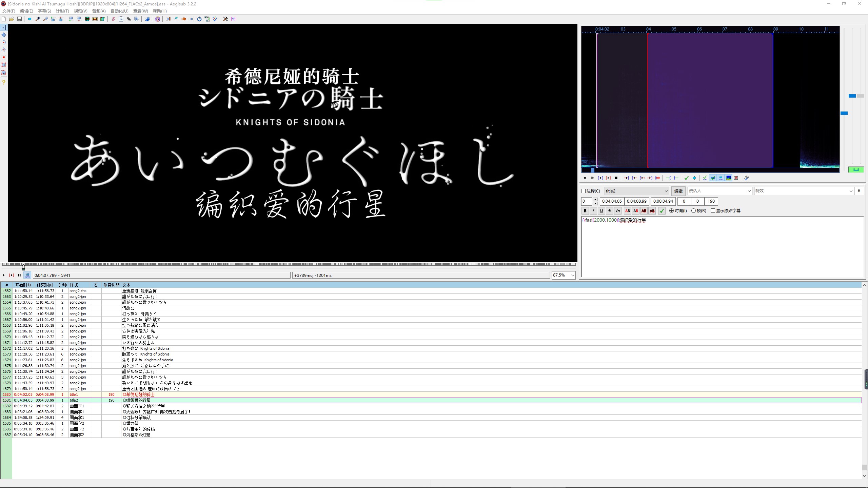Open the 视频(V) menu
Viewport: 868px width, 488px height.
coord(81,11)
